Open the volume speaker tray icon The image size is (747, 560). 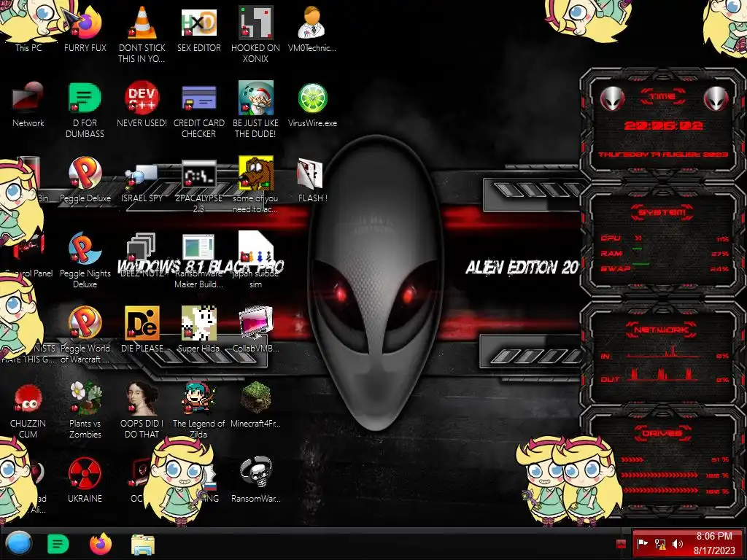coord(678,544)
